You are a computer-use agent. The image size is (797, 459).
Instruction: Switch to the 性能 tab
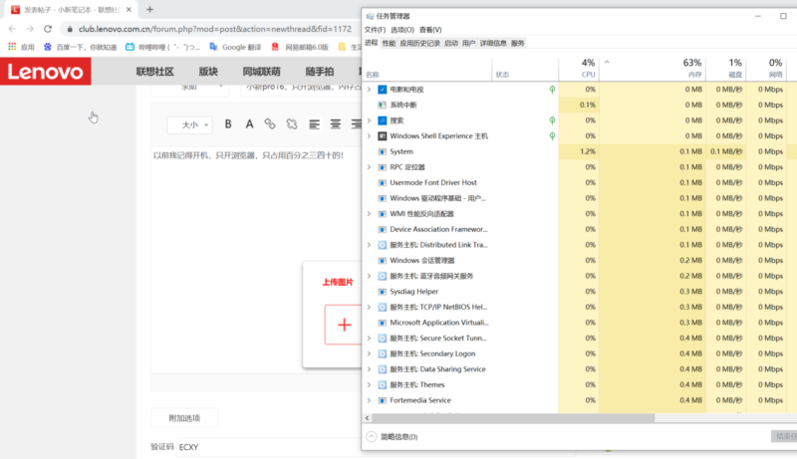(x=388, y=44)
